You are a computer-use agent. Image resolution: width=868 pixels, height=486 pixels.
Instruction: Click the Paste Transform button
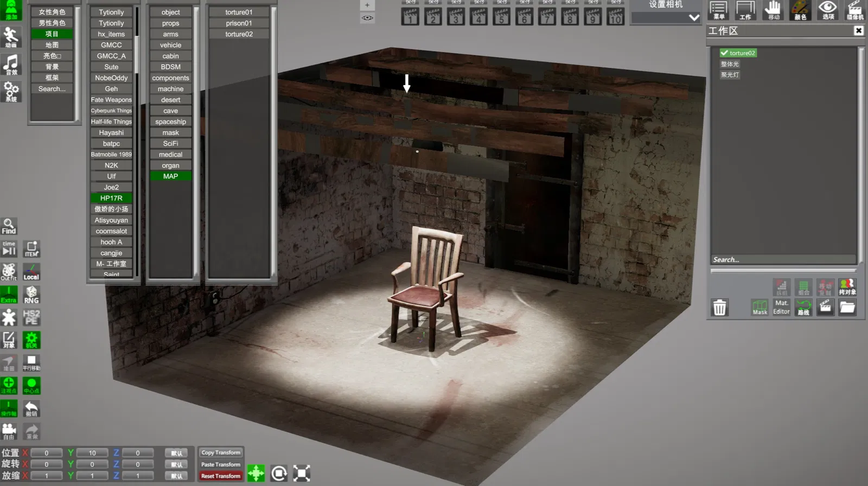coord(221,464)
